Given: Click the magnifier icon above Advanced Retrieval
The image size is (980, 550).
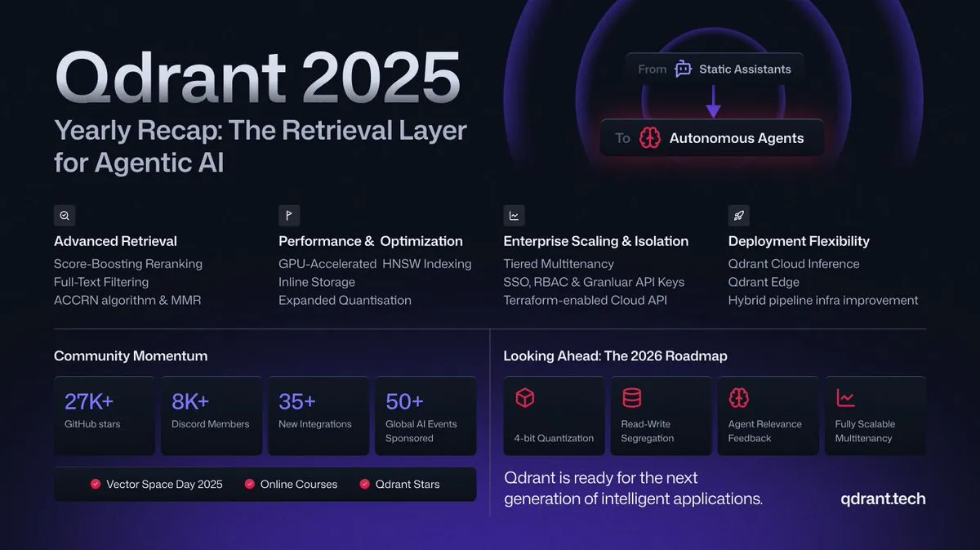Looking at the screenshot, I should [65, 216].
